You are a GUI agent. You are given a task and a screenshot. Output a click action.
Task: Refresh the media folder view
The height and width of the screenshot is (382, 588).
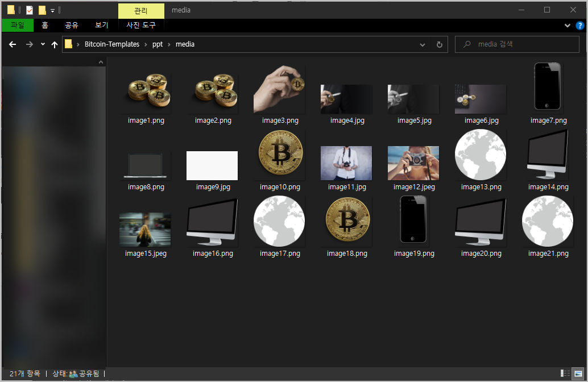tap(440, 44)
